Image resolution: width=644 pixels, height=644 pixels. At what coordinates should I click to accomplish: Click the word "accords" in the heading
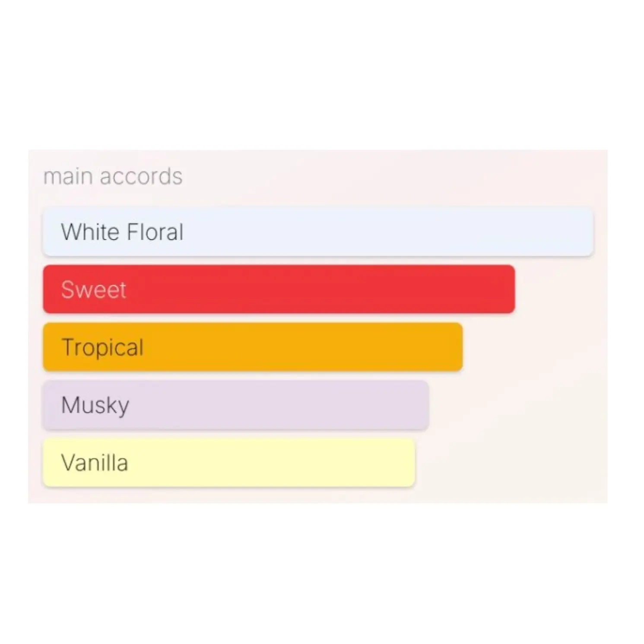141,176
